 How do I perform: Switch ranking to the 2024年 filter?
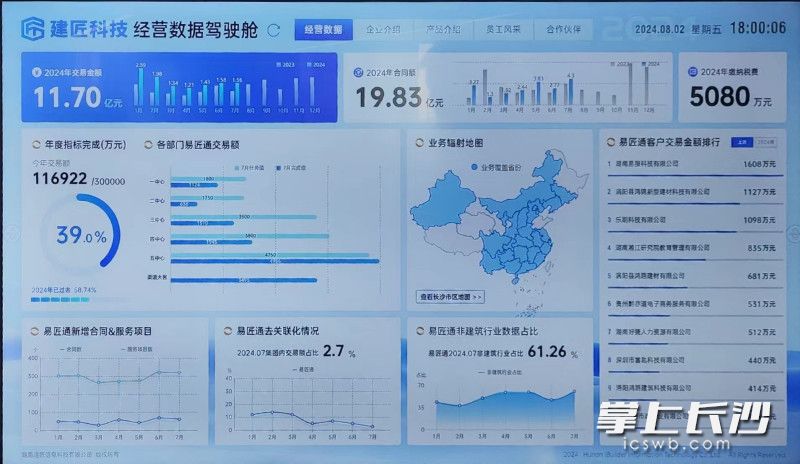click(763, 143)
